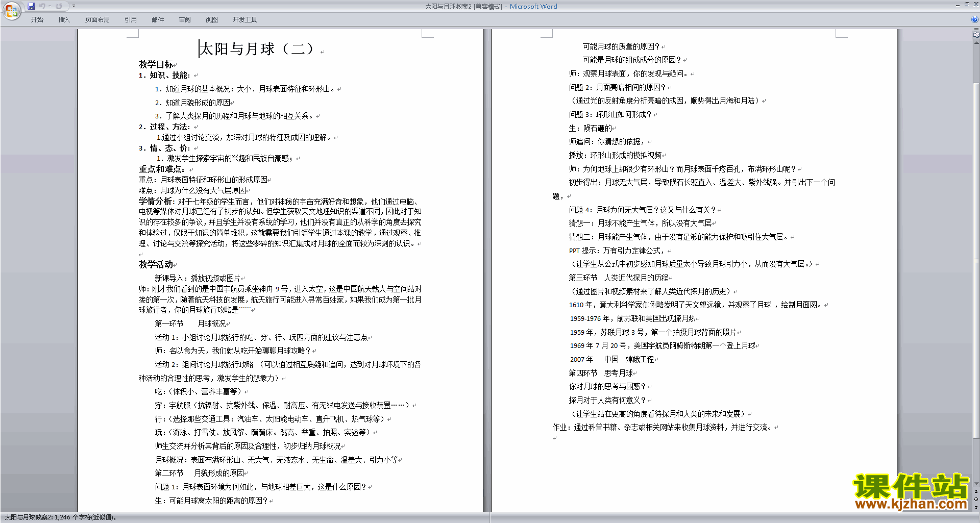
Task: Open Word Help with the blue question mark
Action: [x=975, y=19]
